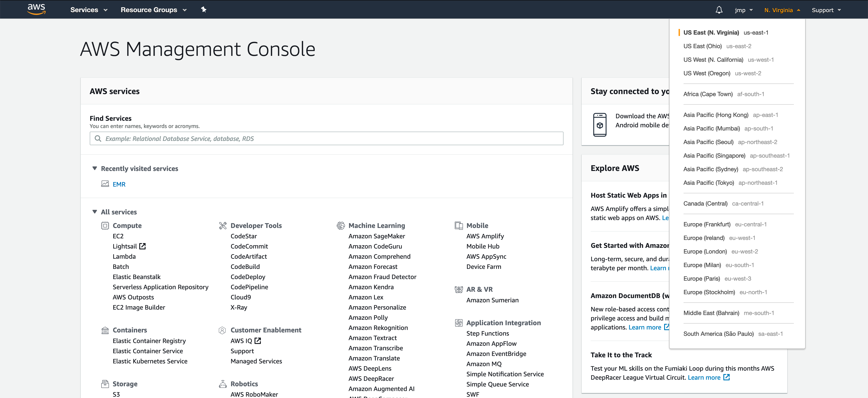Image resolution: width=868 pixels, height=398 pixels.
Task: Open Amazon Sumerian service
Action: (x=492, y=300)
